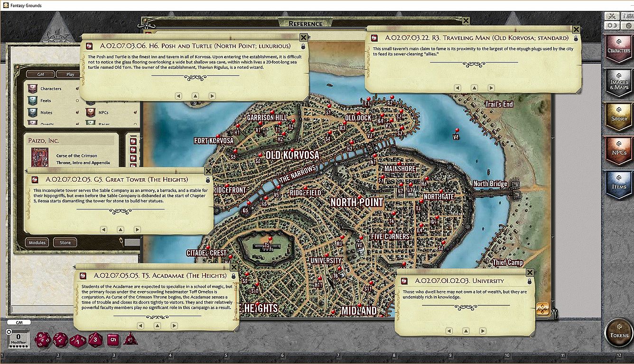Click the NPCs icon in the library list
This screenshot has width=634, height=364.
click(x=90, y=112)
